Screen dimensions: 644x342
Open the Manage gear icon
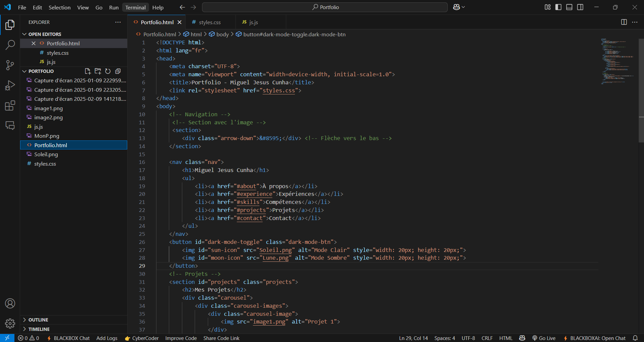(10, 324)
